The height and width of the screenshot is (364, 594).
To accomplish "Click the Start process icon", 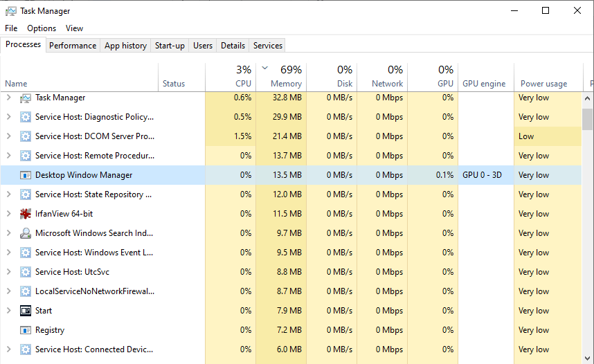I will [x=26, y=311].
